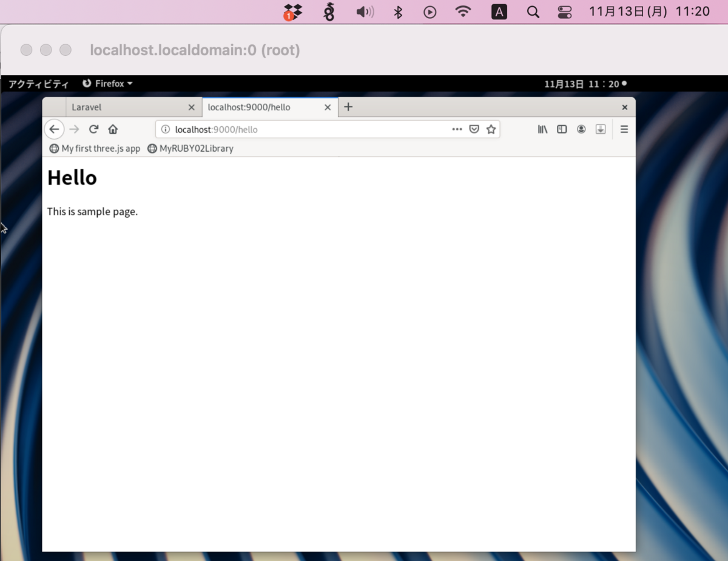The image size is (728, 561).
Task: Open a new tab with plus button
Action: (348, 107)
